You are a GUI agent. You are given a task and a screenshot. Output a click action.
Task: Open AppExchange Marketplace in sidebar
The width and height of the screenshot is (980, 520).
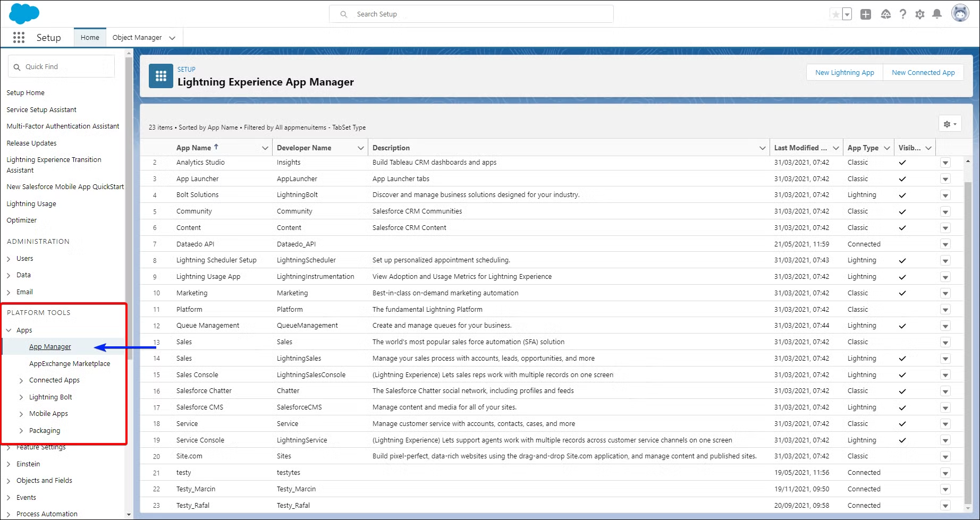(70, 364)
